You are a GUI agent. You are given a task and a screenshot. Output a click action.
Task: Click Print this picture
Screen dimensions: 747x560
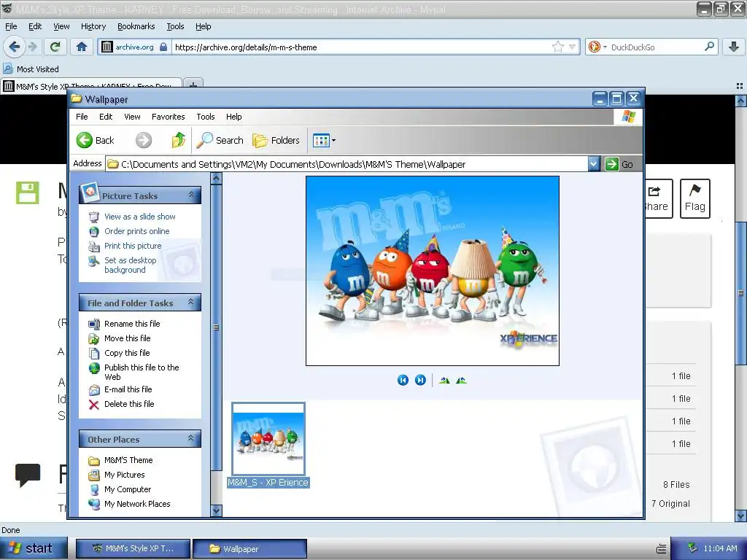click(x=133, y=246)
